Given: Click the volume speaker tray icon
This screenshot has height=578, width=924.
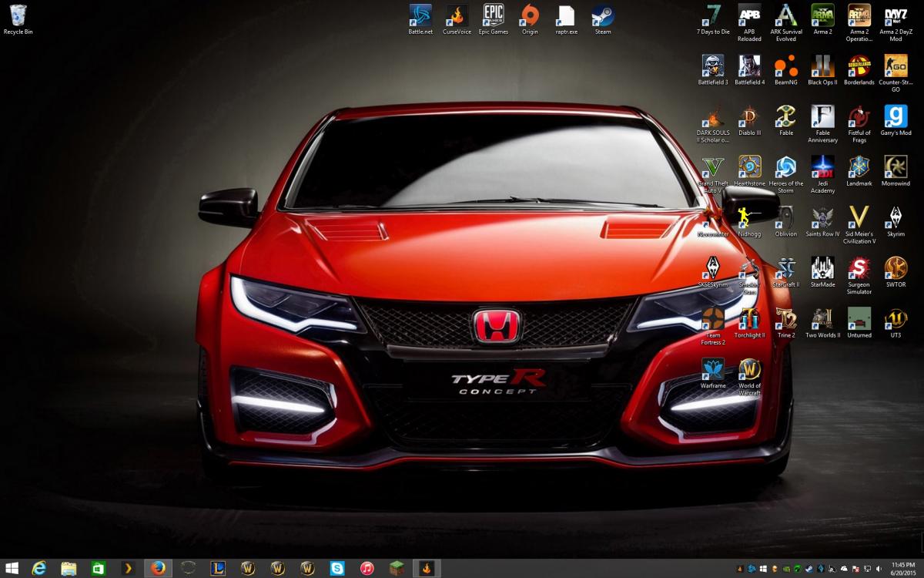Looking at the screenshot, I should 879,569.
